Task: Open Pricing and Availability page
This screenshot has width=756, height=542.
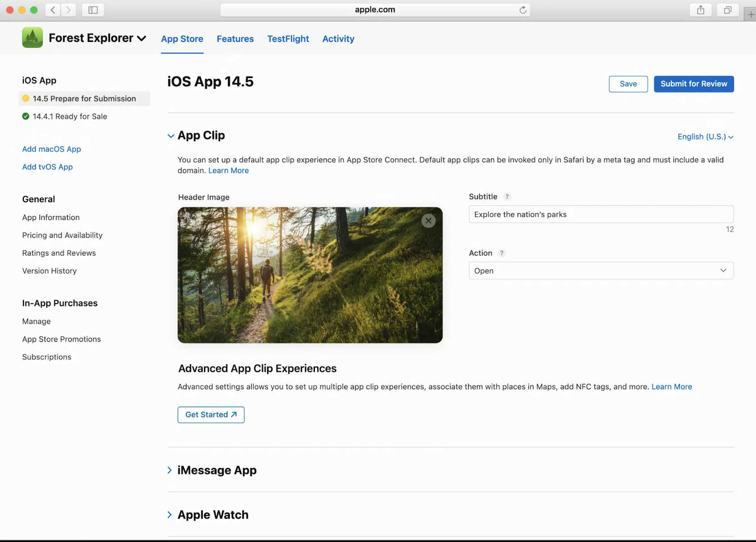Action: click(x=62, y=235)
